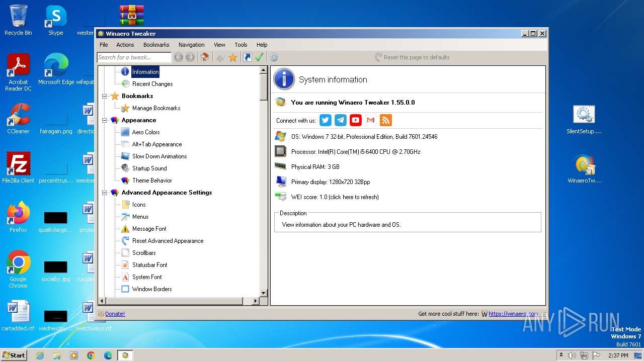Select Firefox desktop shortcut
The width and height of the screenshot is (644, 362).
pyautogui.click(x=18, y=217)
